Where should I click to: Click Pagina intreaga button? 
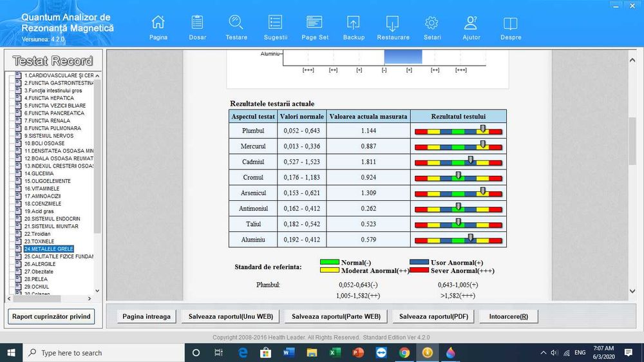click(146, 316)
